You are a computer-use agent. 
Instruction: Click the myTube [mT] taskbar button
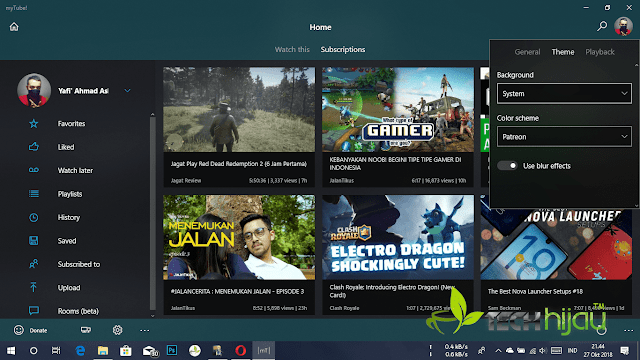tap(264, 351)
